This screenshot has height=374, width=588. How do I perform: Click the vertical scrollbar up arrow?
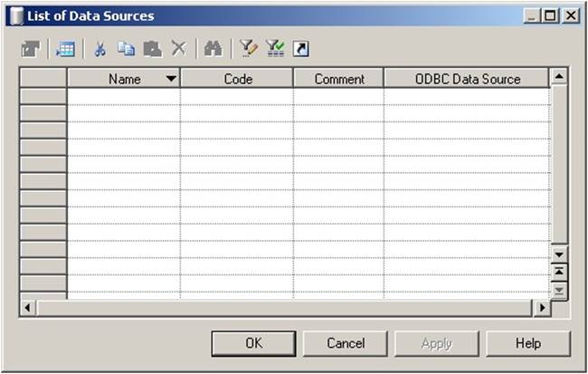559,77
